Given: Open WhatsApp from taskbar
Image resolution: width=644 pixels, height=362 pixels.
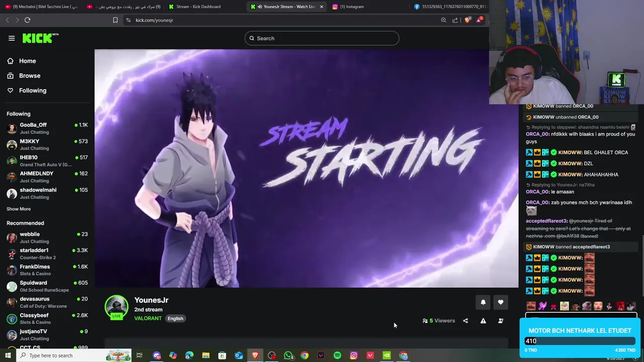Looking at the screenshot, I should pyautogui.click(x=288, y=355).
